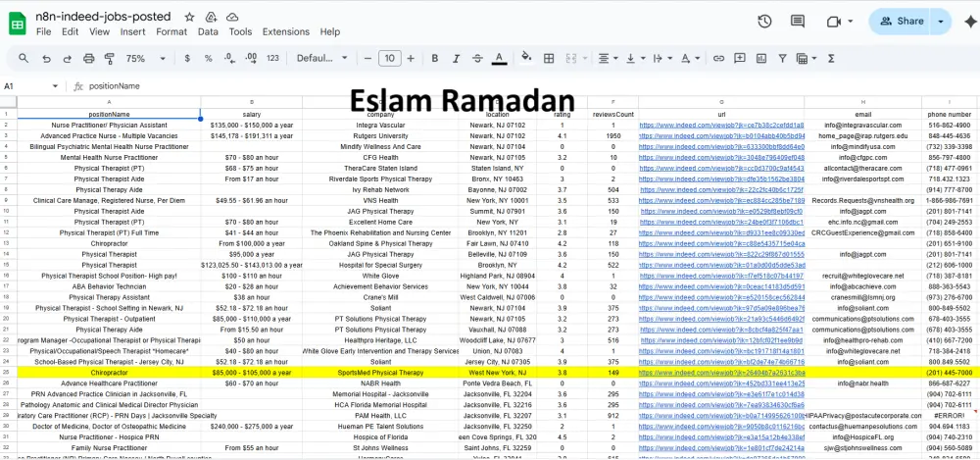
Task: Print the spreadsheet
Action: pyautogui.click(x=89, y=58)
